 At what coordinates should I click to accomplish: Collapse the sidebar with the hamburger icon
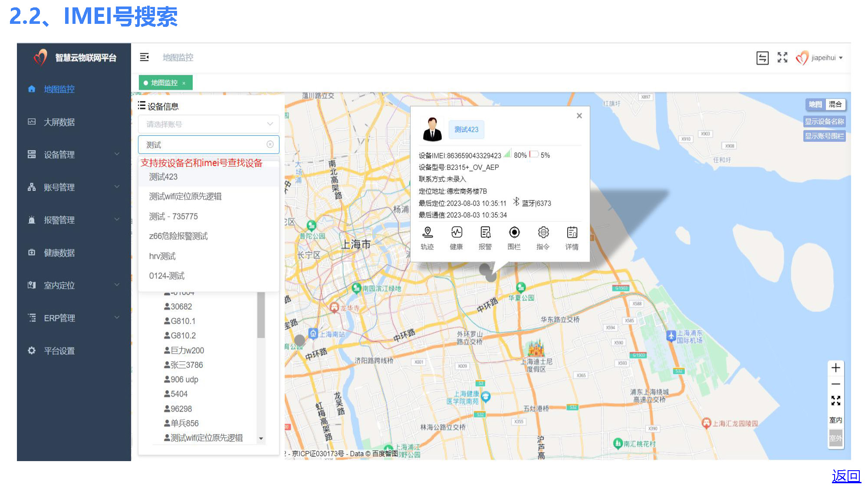pos(145,57)
